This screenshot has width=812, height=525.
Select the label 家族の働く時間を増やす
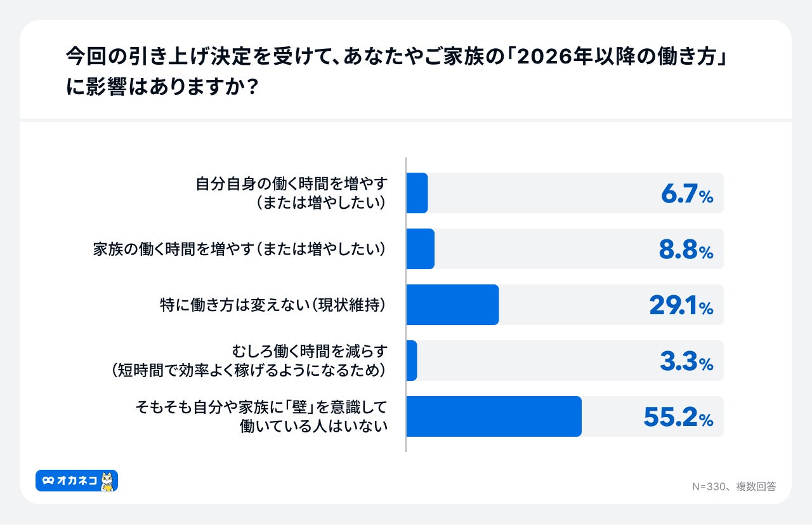[240, 249]
